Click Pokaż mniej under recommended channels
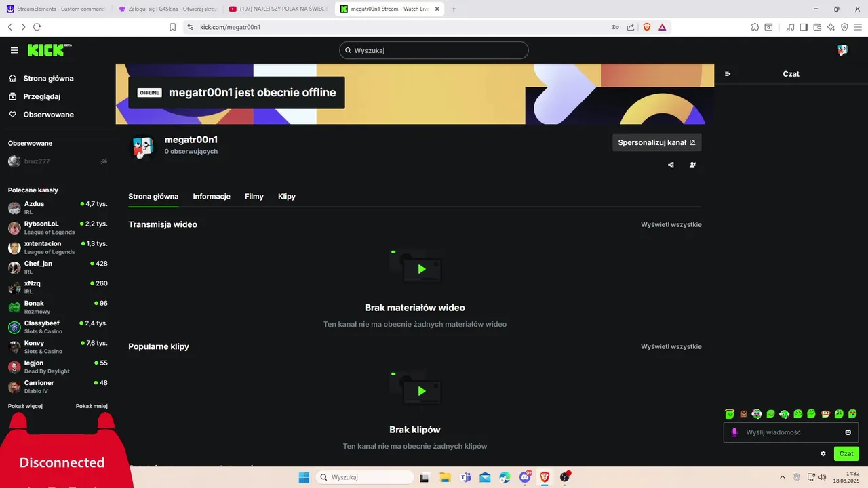The height and width of the screenshot is (488, 868). (92, 406)
